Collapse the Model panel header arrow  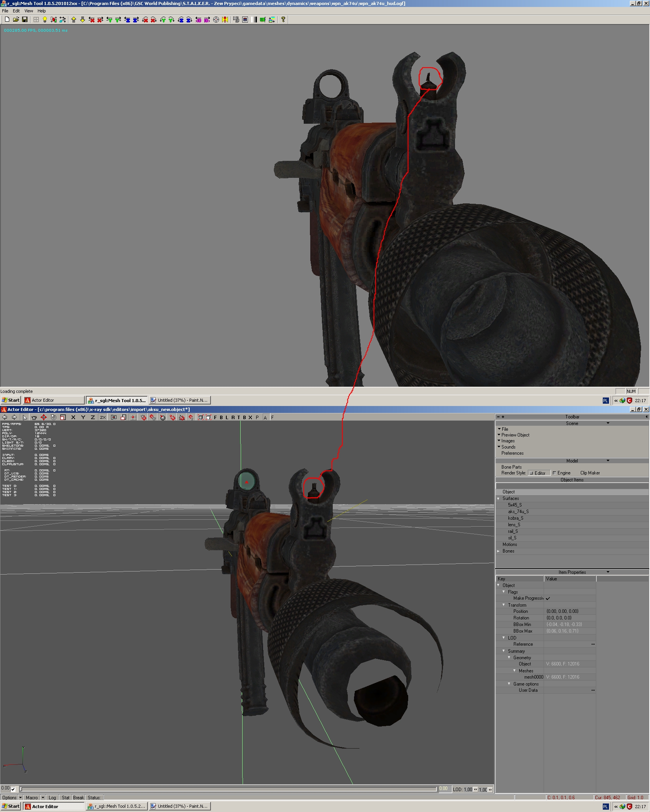(x=608, y=461)
